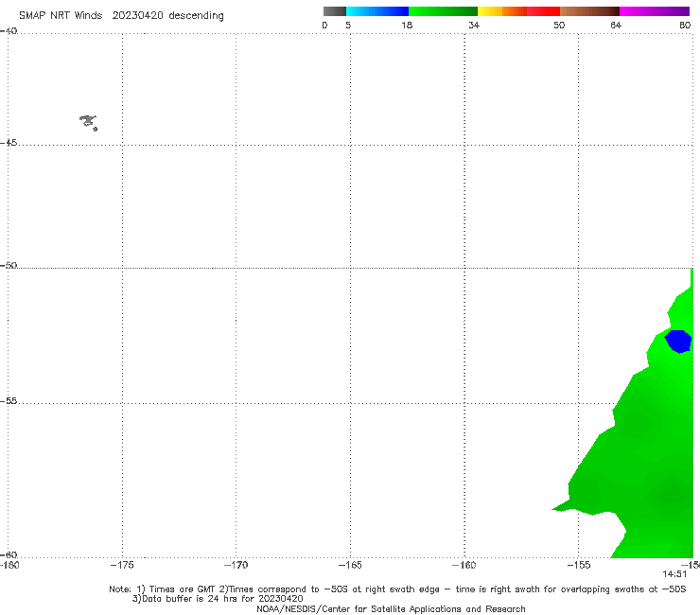Click the blue low-wind patch in the swath

678,342
